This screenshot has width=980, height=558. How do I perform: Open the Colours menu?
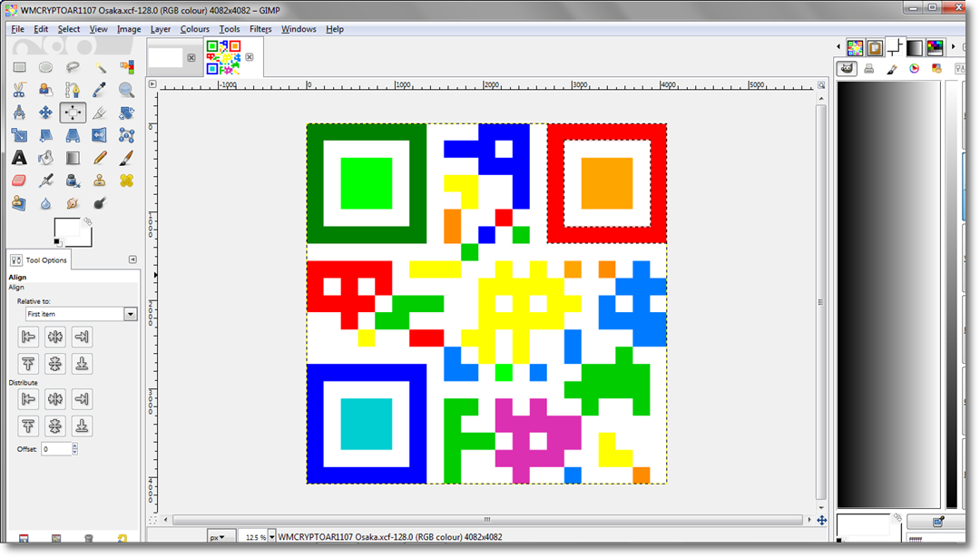[x=194, y=29]
